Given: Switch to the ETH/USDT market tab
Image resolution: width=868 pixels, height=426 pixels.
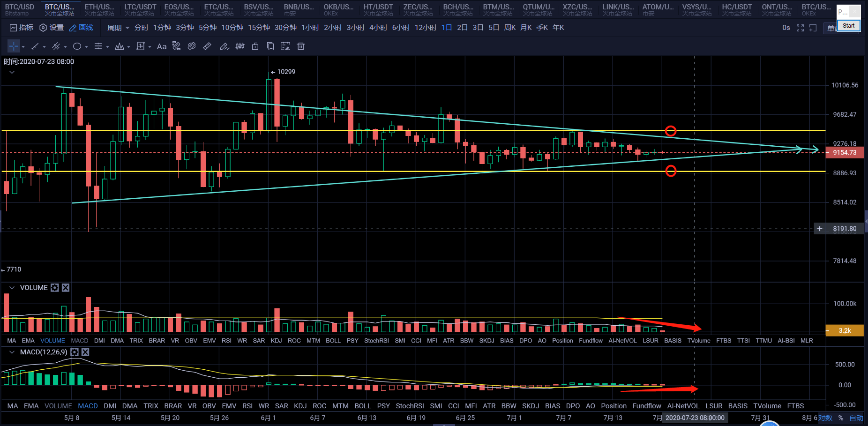Looking at the screenshot, I should click(99, 9).
